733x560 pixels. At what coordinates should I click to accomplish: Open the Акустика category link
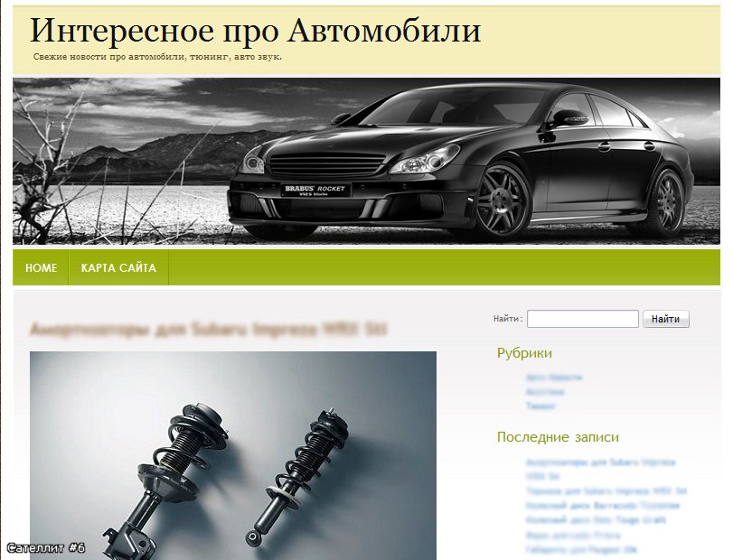click(545, 392)
